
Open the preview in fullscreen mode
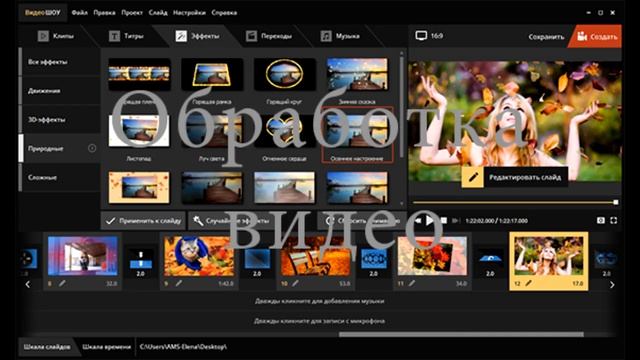(x=613, y=220)
